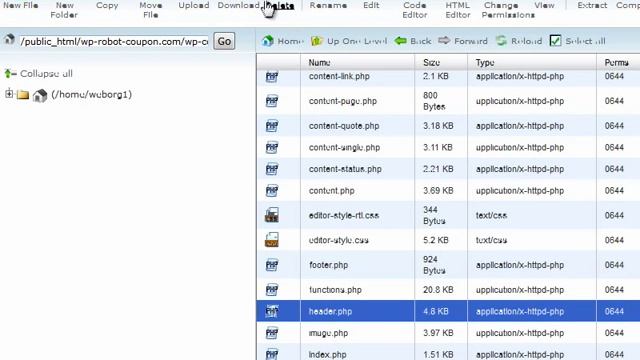Click Extract in the toolbar

[592, 5]
